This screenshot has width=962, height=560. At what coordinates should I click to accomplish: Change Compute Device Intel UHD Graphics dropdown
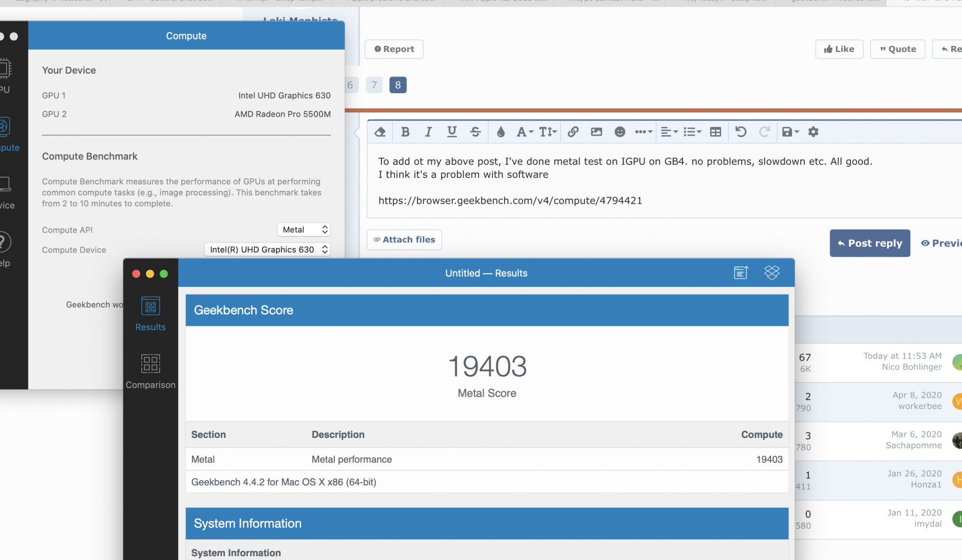tap(267, 249)
